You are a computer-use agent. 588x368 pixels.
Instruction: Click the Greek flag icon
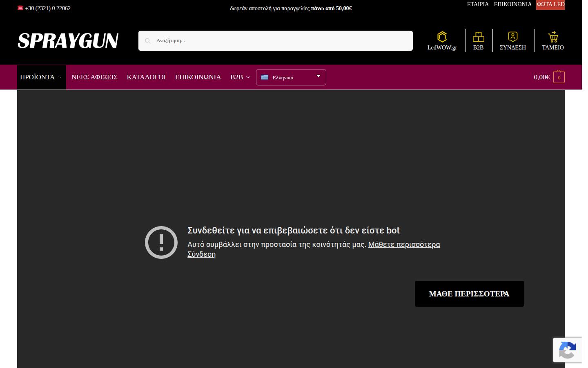pos(265,77)
